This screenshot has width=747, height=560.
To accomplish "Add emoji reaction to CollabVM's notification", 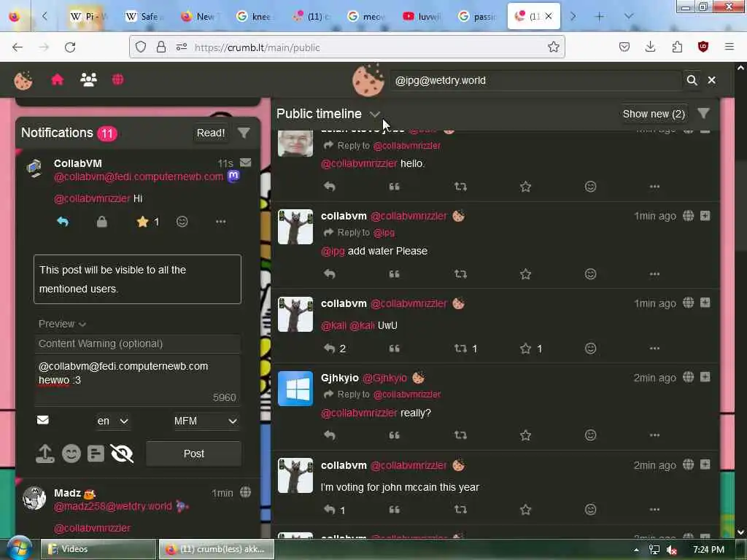I will point(182,222).
